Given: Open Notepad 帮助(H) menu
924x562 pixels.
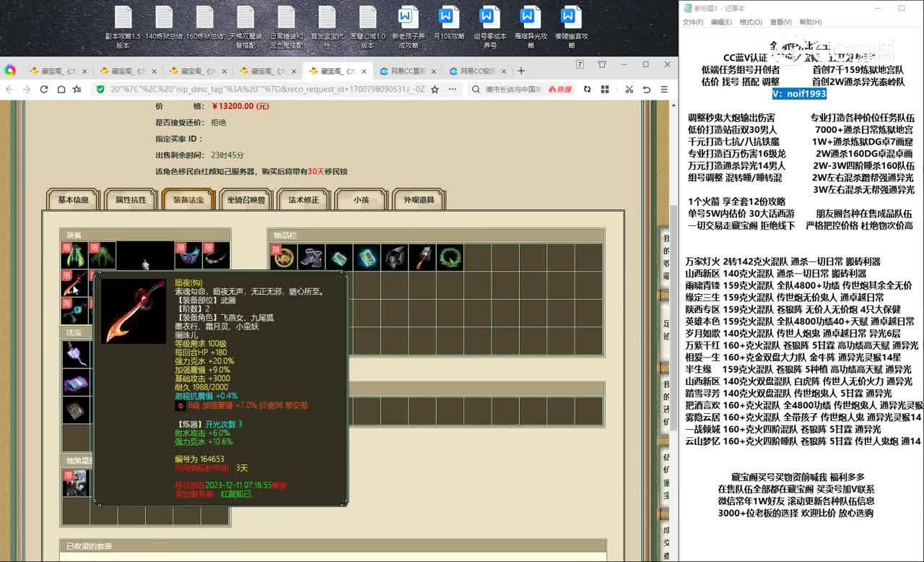Looking at the screenshot, I should click(x=810, y=22).
